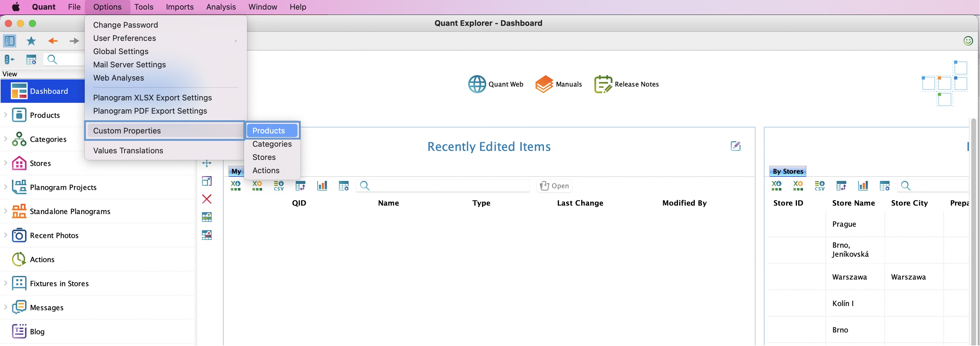Go forward with the gray arrow

point(74,41)
